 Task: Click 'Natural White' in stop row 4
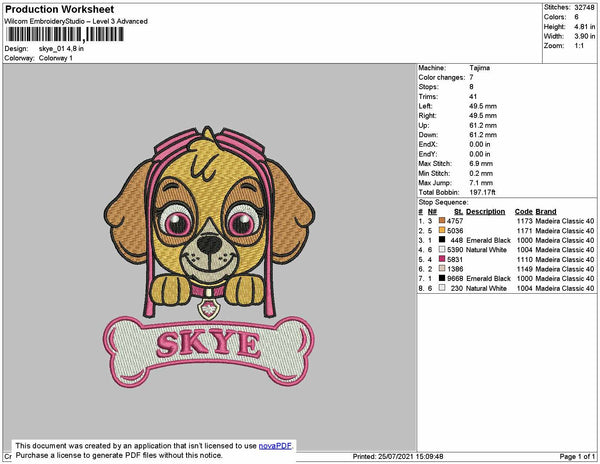click(x=486, y=250)
